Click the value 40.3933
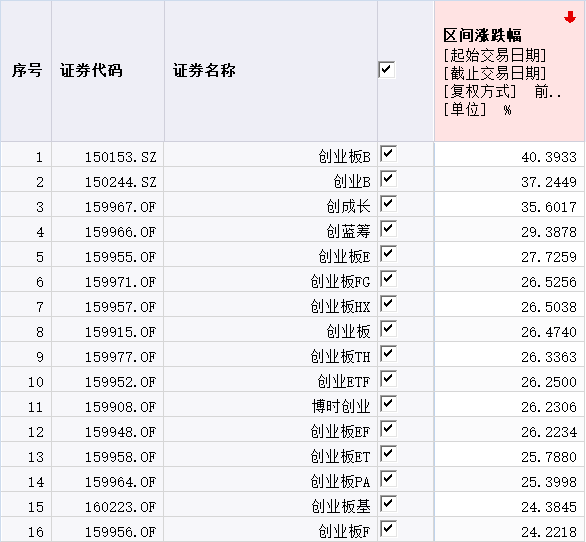The width and height of the screenshot is (586, 542). click(x=549, y=157)
